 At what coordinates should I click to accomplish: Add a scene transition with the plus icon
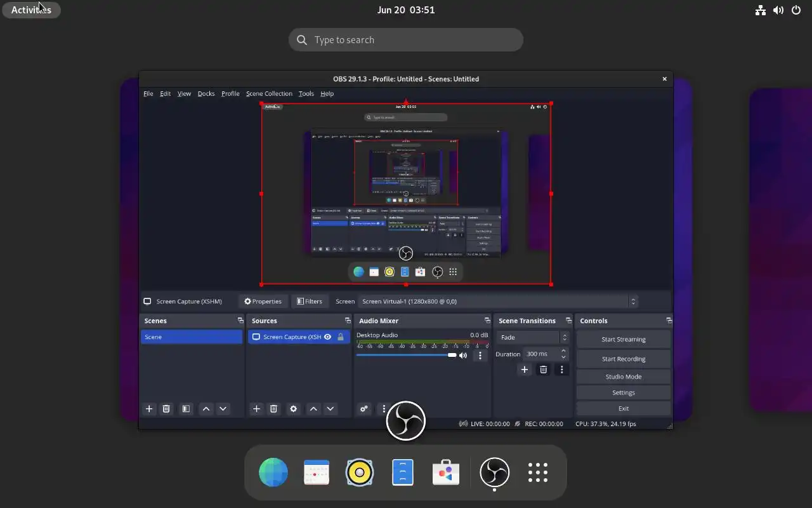(x=524, y=370)
